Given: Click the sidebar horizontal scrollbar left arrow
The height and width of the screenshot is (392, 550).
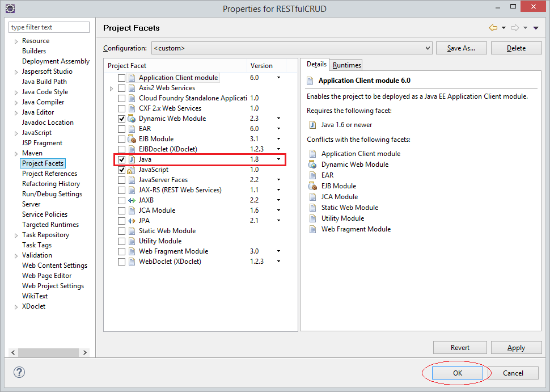Looking at the screenshot, I should (x=14, y=352).
